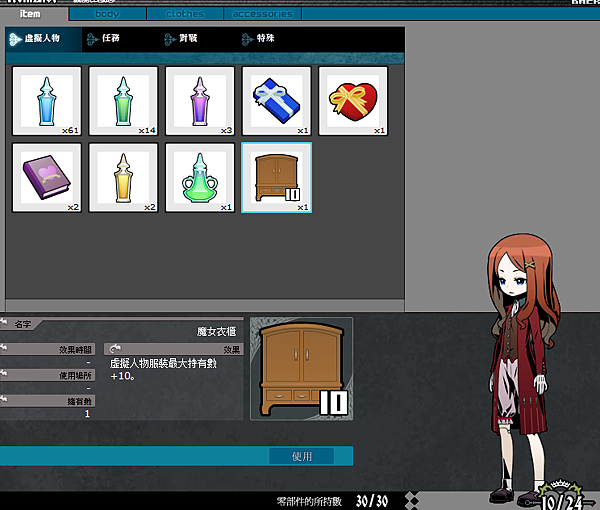The width and height of the screenshot is (600, 510).
Task: Select the green potion bottle x14
Action: [x=123, y=101]
